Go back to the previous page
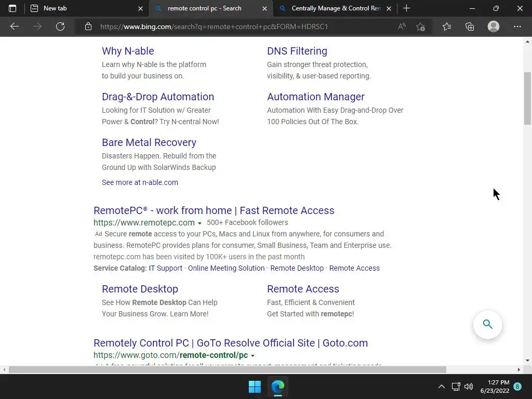The width and height of the screenshot is (532, 399). click(15, 26)
